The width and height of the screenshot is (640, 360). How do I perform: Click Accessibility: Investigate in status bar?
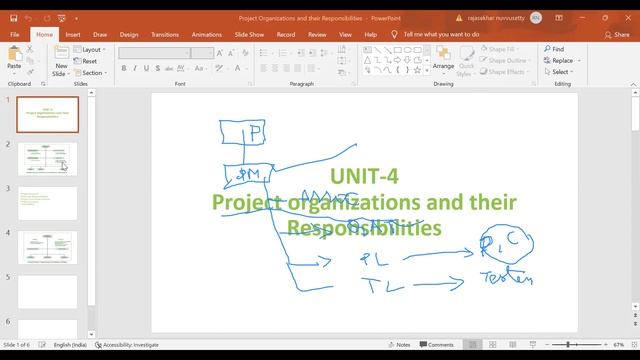tap(127, 345)
